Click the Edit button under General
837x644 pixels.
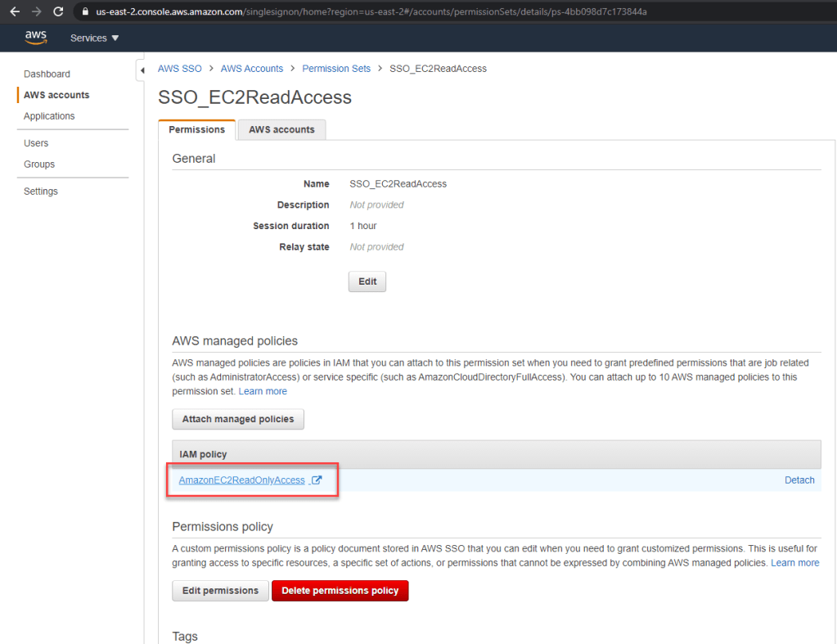tap(367, 281)
